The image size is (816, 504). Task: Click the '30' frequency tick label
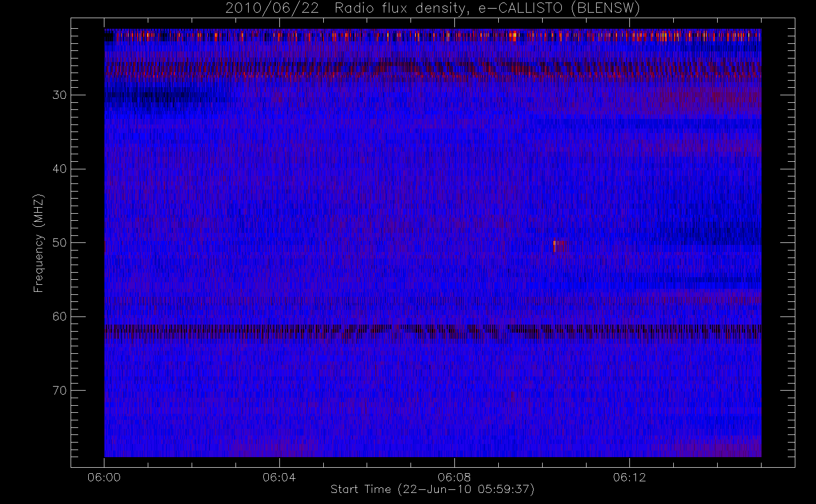(x=60, y=95)
